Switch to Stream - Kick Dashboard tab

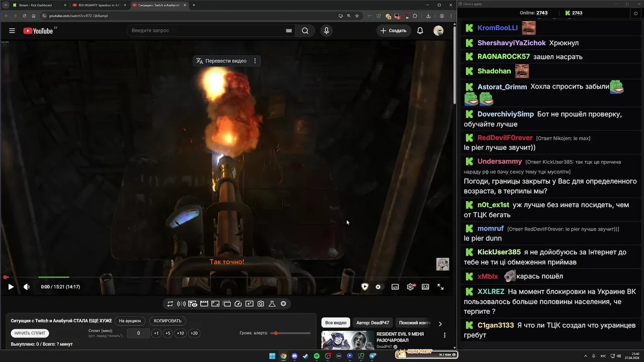(x=39, y=5)
